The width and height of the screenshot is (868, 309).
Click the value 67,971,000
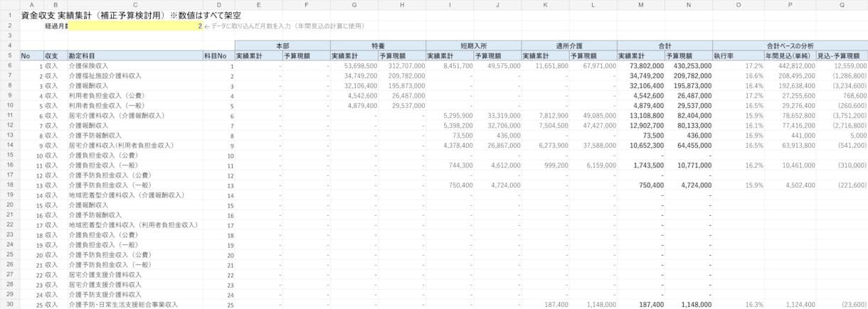[599, 65]
